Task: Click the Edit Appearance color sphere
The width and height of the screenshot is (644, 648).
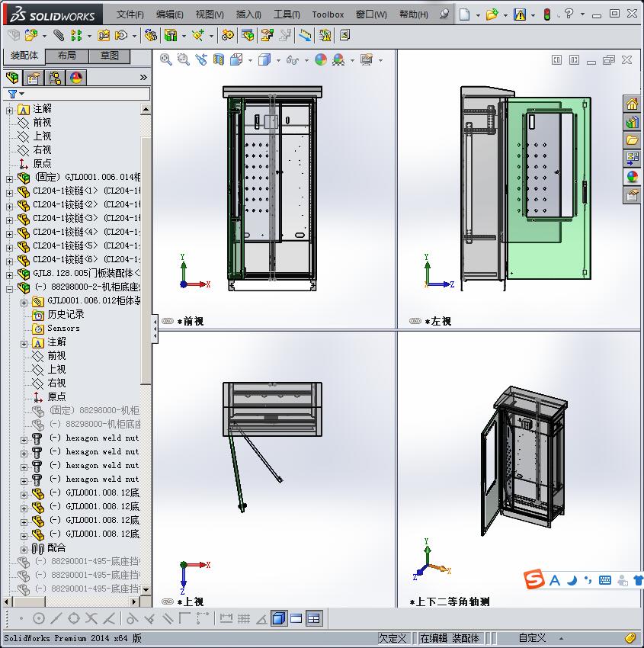Action: tap(321, 60)
